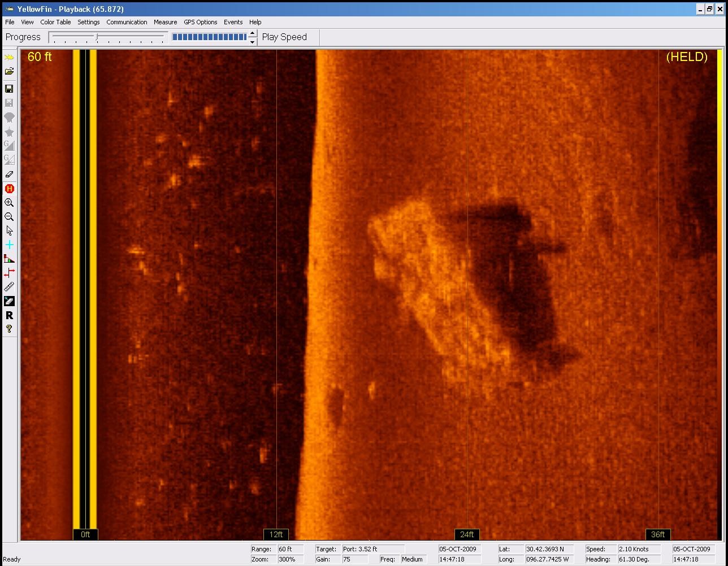
Task: Select the cyan crosshair marker tool
Action: [x=9, y=245]
